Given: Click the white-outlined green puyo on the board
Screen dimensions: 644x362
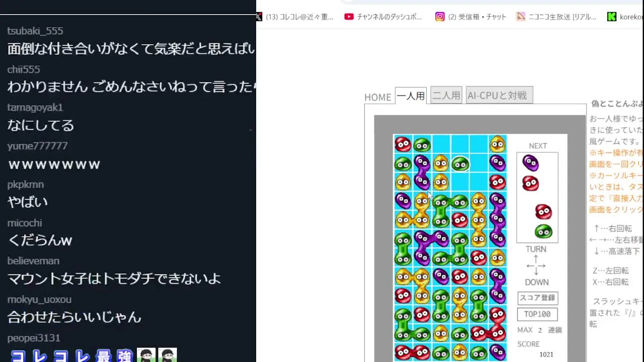Looking at the screenshot, I should pyautogui.click(x=460, y=164).
